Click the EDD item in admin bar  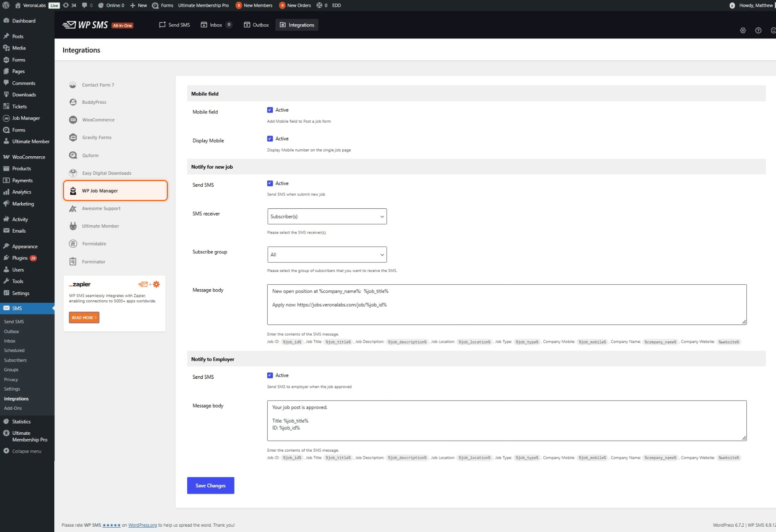click(337, 5)
